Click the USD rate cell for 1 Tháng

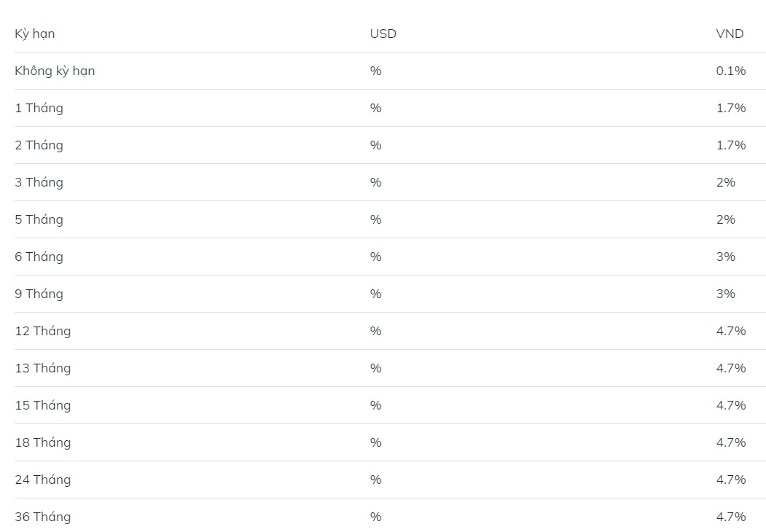point(375,108)
